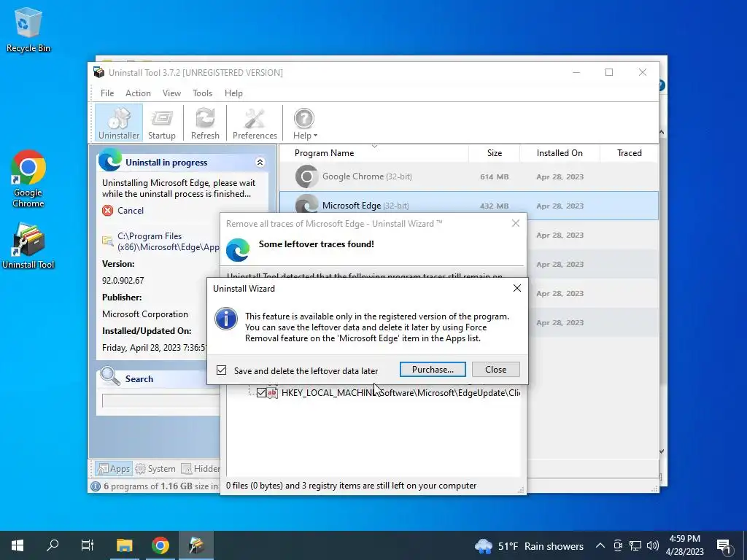Viewport: 747px width, 560px height.
Task: Open the Help dropdown in toolbar
Action: point(304,122)
